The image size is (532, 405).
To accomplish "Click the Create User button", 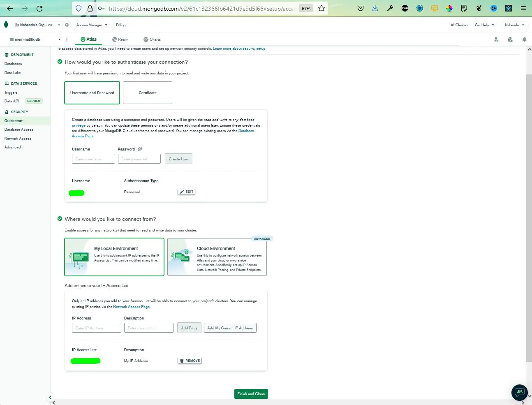I will coord(178,159).
